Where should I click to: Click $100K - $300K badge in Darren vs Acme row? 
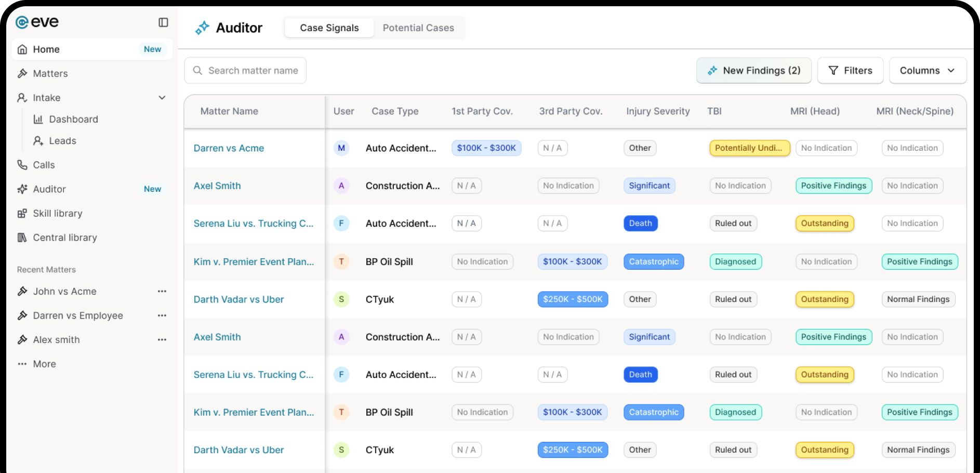coord(486,148)
